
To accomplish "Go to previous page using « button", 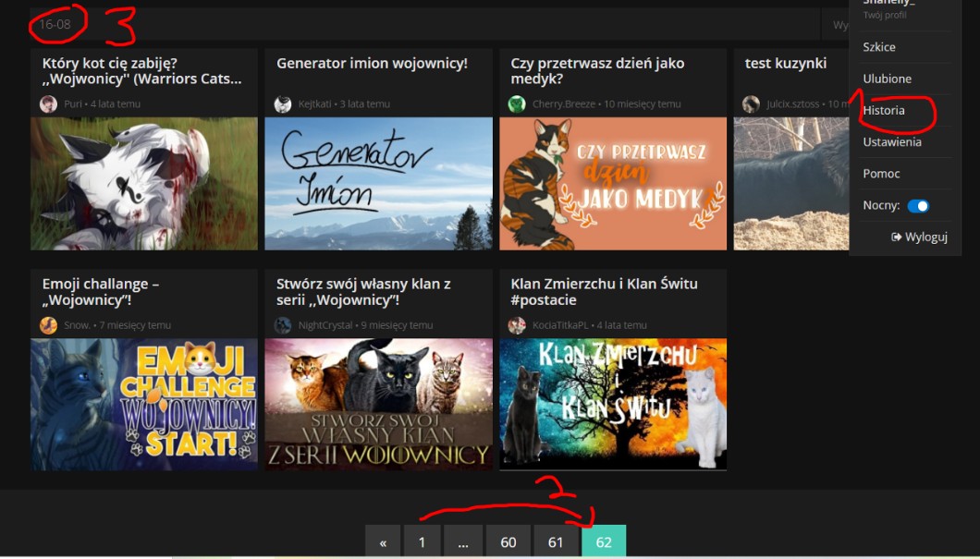I will tap(383, 542).
